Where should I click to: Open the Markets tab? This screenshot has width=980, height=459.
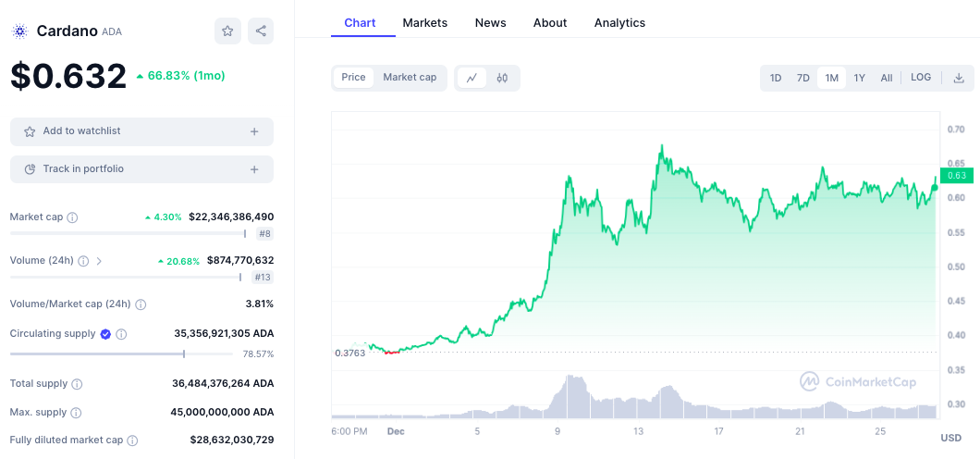coord(425,22)
